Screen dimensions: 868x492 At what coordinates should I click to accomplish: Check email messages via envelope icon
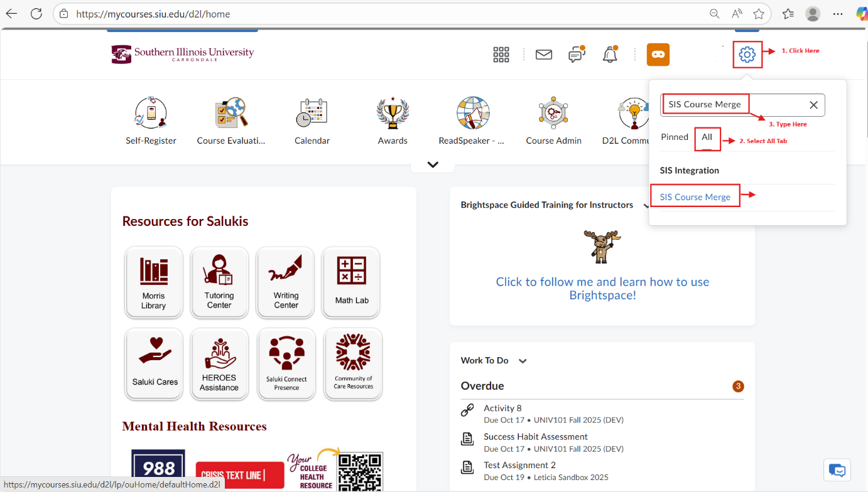(x=543, y=55)
